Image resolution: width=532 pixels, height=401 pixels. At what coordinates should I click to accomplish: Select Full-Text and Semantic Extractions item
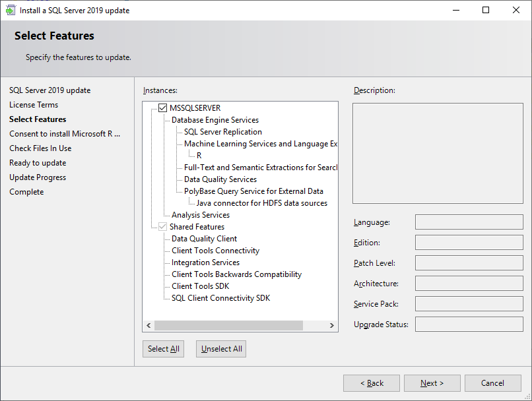(261, 168)
